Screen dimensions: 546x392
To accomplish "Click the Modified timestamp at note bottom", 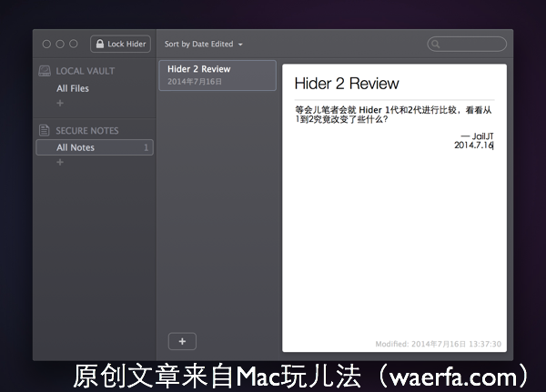I will coord(438,344).
